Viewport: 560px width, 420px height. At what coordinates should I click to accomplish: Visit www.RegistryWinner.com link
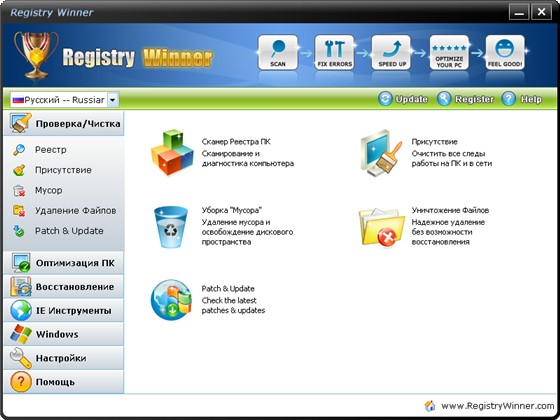click(x=498, y=406)
